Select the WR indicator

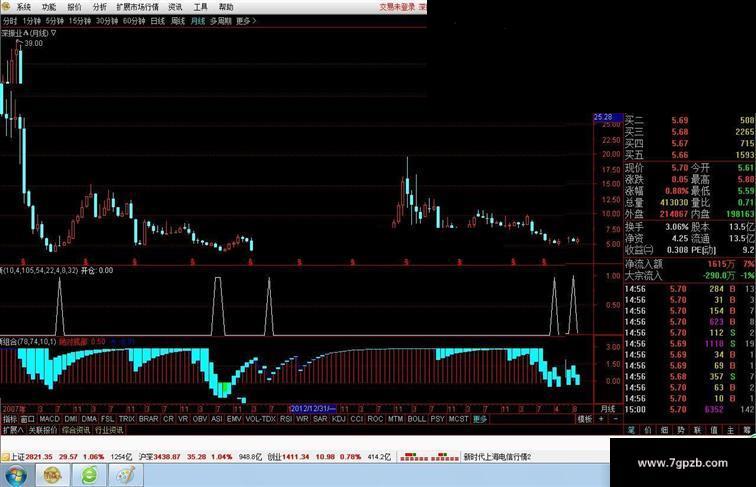tap(302, 419)
